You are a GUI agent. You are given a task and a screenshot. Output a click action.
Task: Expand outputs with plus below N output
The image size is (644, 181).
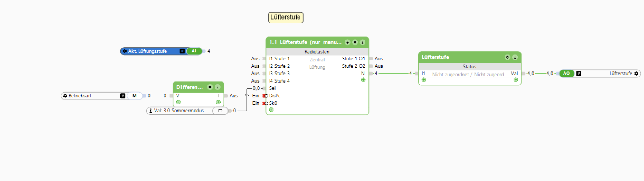(x=363, y=80)
